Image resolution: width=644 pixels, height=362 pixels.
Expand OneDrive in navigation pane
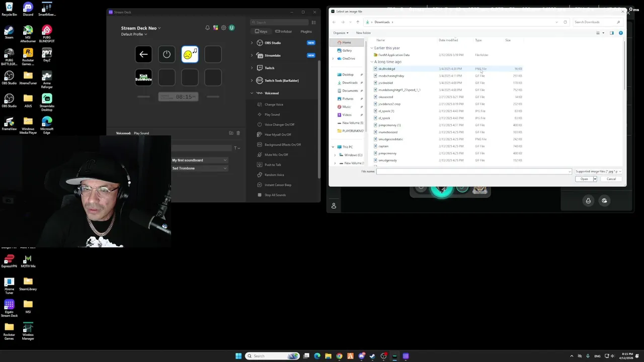point(333,58)
